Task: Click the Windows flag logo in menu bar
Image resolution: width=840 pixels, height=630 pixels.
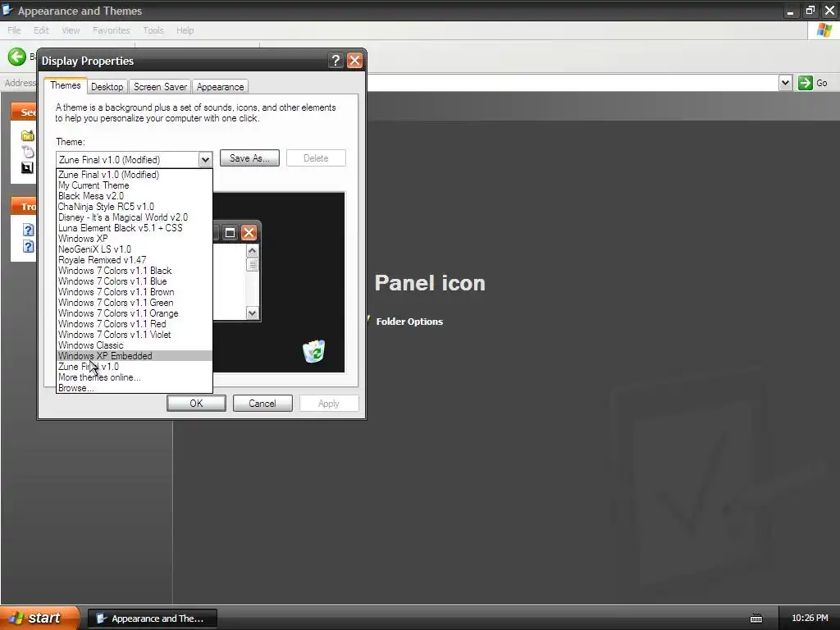Action: coord(824,30)
